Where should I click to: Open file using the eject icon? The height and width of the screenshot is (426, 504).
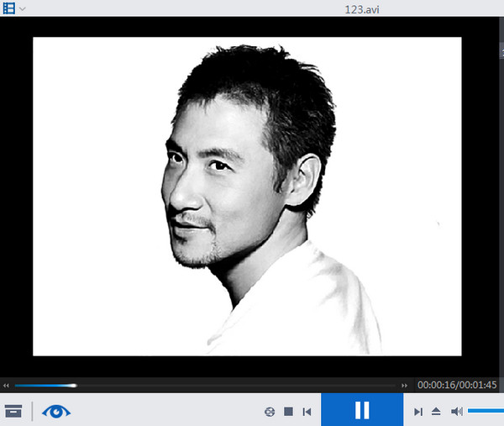[x=436, y=412]
